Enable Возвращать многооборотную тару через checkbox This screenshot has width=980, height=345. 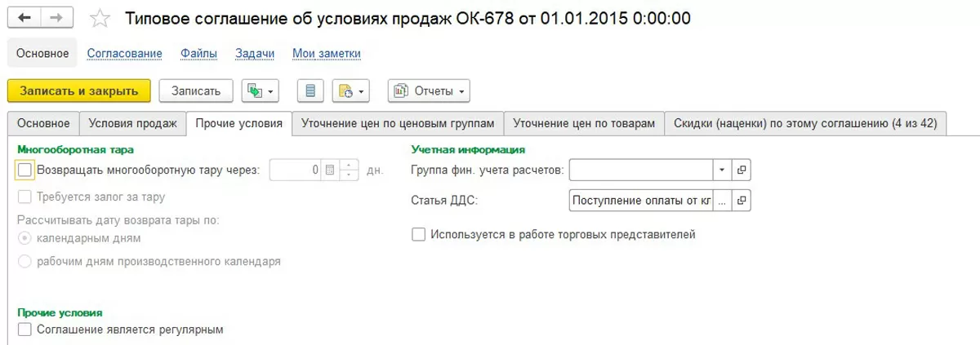point(24,170)
